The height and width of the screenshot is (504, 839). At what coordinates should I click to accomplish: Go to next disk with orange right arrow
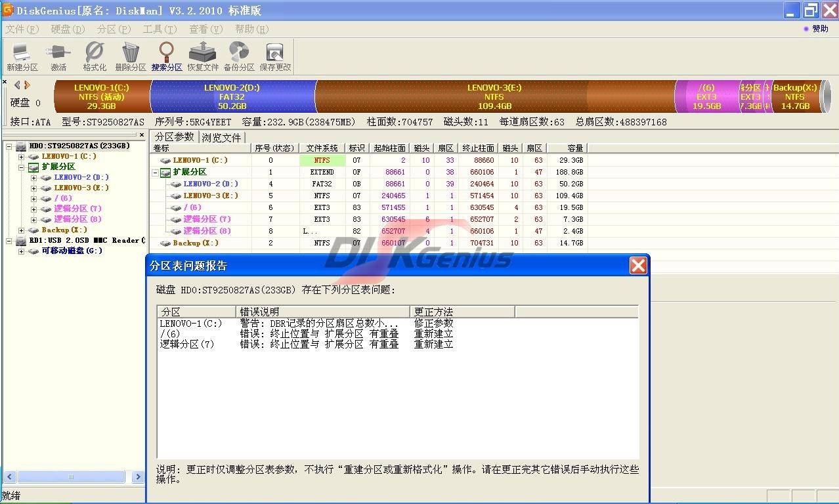27,85
